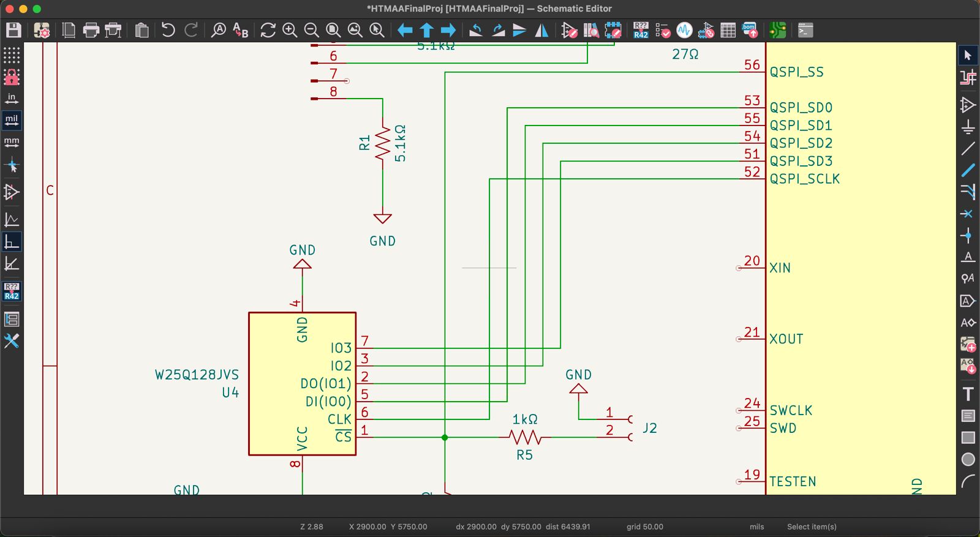
Task: Switch units to inches
Action: (x=12, y=99)
